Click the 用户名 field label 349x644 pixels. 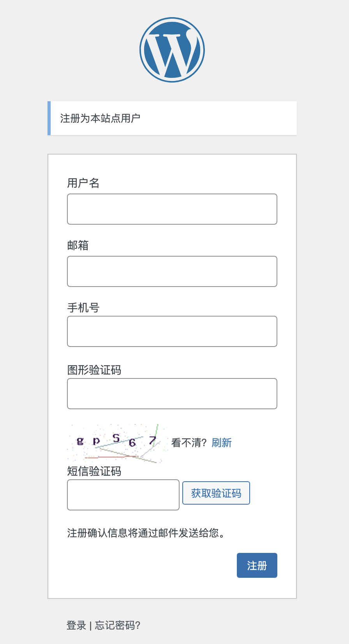coord(83,183)
